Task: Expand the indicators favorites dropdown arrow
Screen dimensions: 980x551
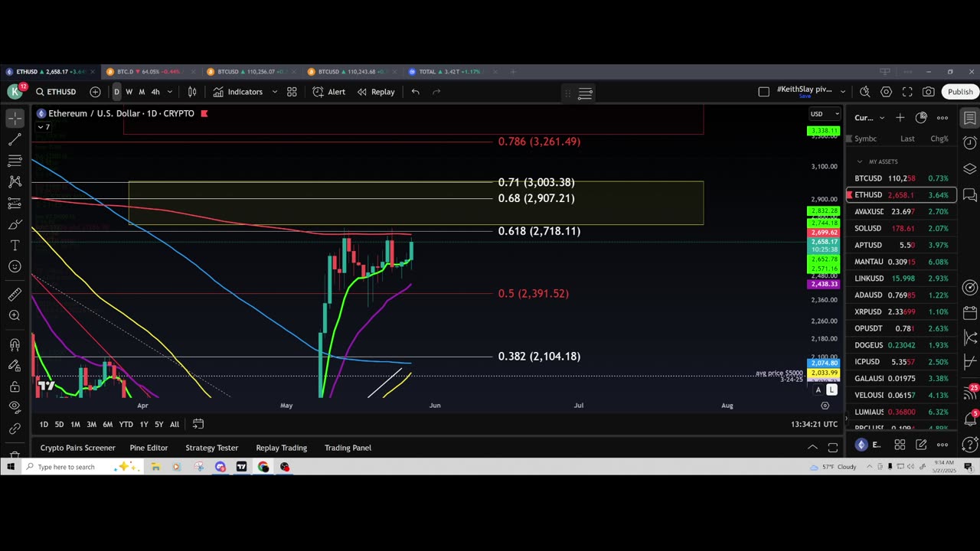Action: point(275,92)
